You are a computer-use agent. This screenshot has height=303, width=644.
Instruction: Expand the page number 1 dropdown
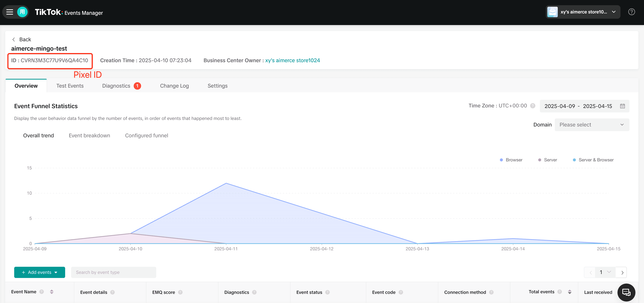pyautogui.click(x=605, y=272)
